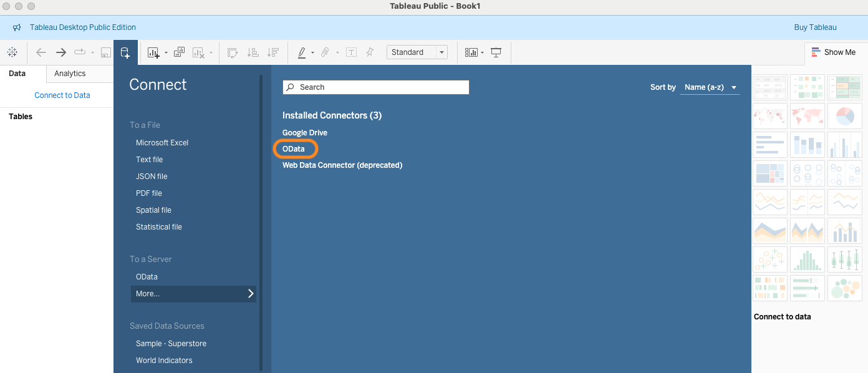
Task: Select Text file connector
Action: click(150, 160)
